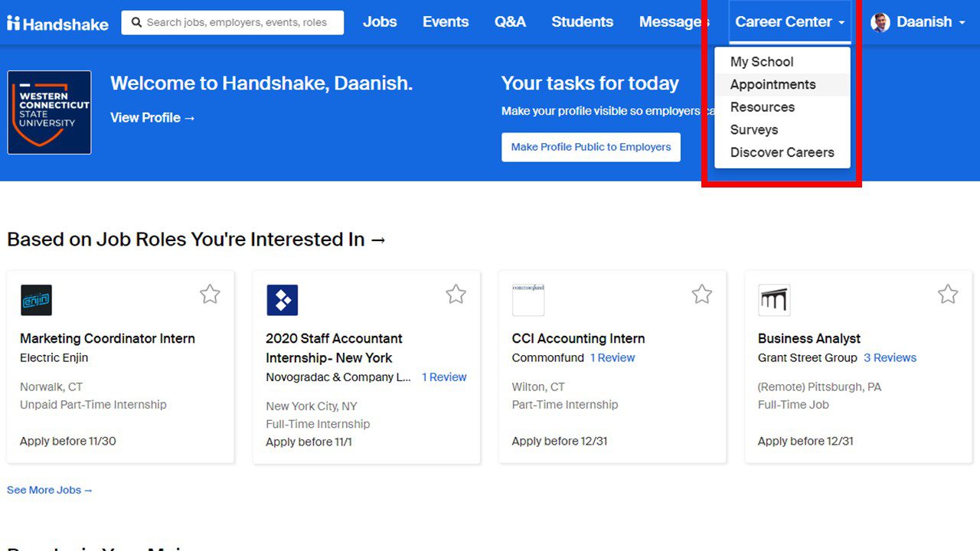Collapse the Career Center dropdown
Image resolution: width=980 pixels, height=551 pixels.
point(790,22)
